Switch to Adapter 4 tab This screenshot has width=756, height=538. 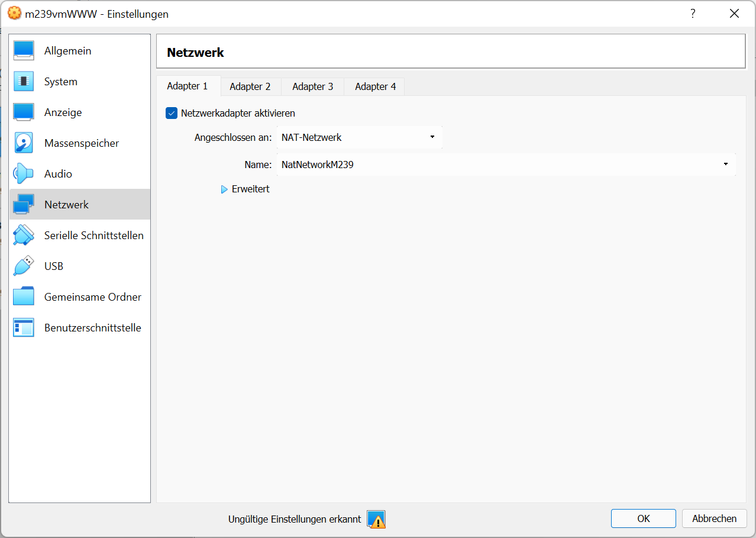(x=376, y=86)
